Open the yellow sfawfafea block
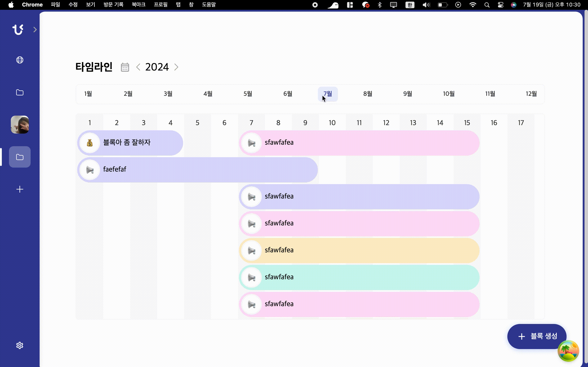Viewport: 588px width, 367px height. (x=359, y=250)
